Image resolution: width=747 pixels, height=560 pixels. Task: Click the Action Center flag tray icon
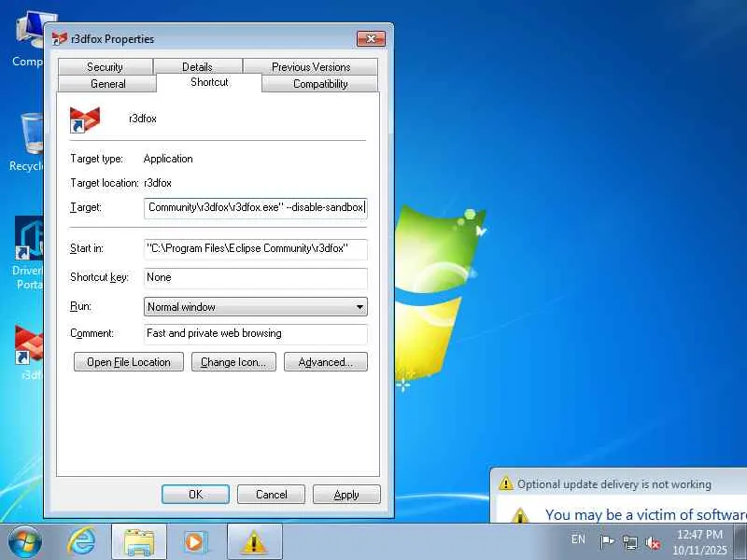point(606,541)
